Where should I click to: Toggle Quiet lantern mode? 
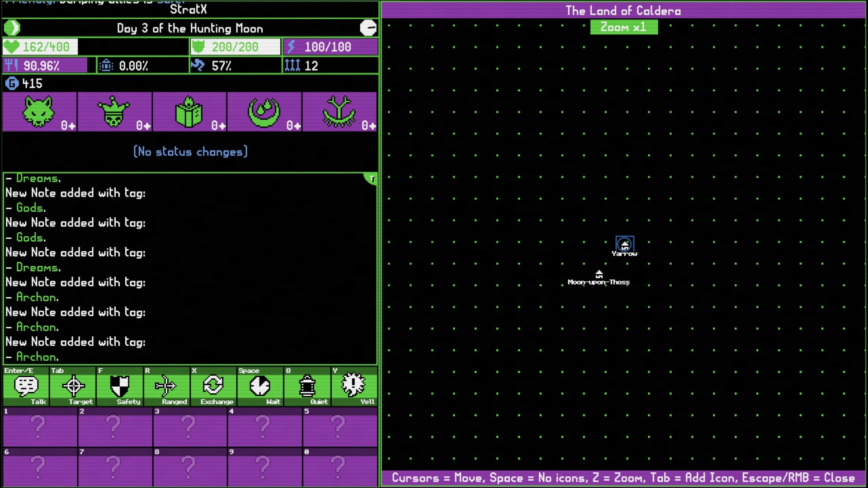(307, 386)
